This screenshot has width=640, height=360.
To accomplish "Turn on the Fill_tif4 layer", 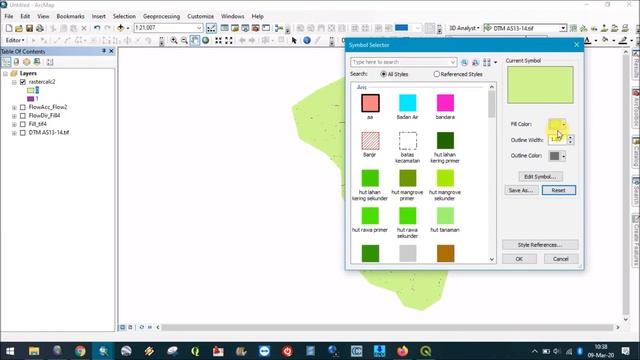I will click(x=23, y=124).
